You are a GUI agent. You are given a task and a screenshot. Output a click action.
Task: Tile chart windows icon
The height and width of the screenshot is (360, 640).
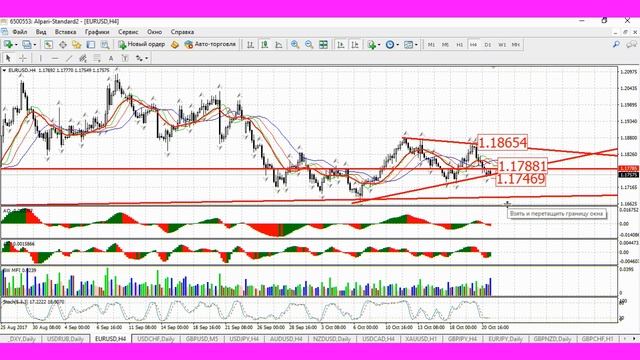coord(323,44)
